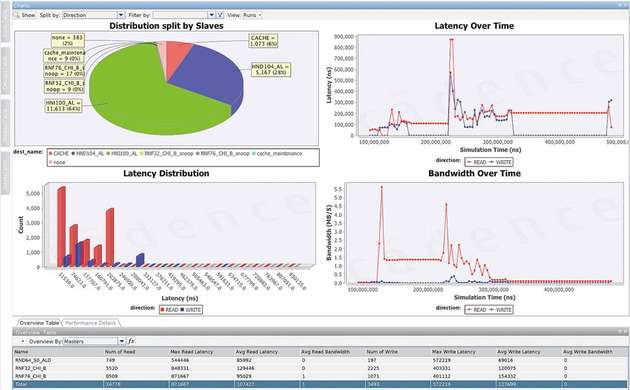The width and height of the screenshot is (630, 390).
Task: Click Latency Distribution chart title
Action: tap(166, 173)
